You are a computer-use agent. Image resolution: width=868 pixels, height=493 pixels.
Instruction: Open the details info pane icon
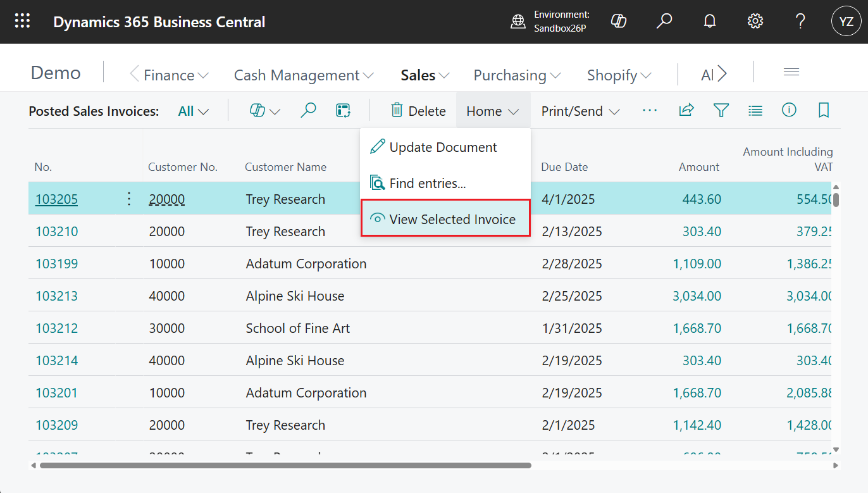(790, 110)
